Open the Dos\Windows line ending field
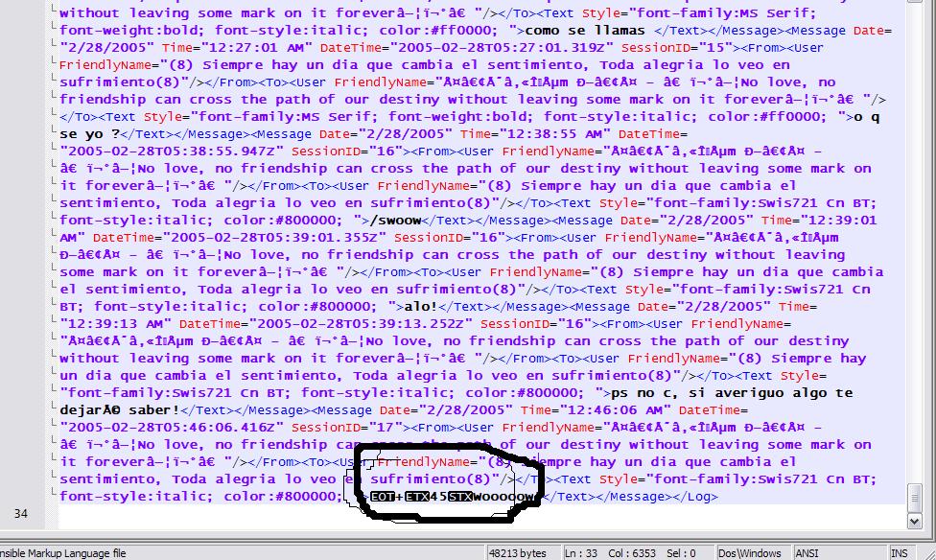The width and height of the screenshot is (936, 560). (x=749, y=553)
